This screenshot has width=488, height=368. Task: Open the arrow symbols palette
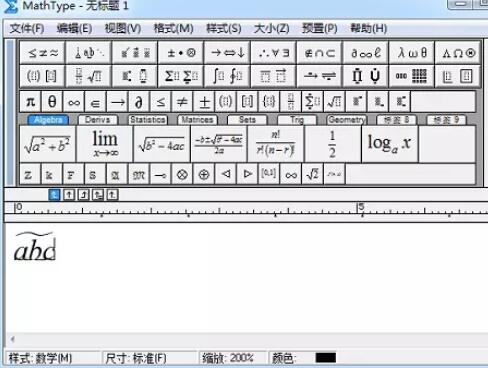coord(227,53)
